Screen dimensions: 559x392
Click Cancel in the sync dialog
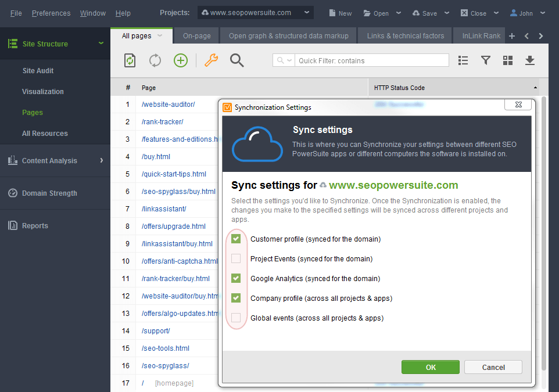tap(493, 367)
